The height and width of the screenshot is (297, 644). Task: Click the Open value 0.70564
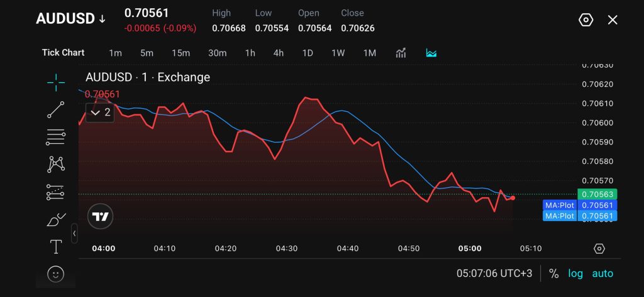pos(315,28)
